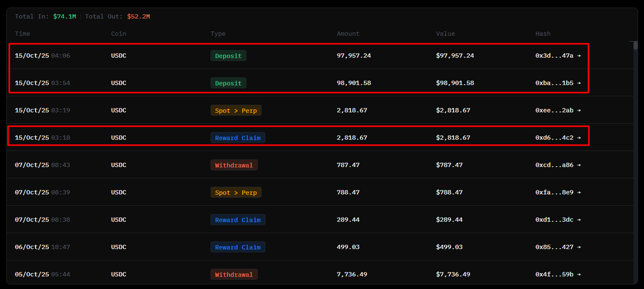This screenshot has height=289, width=644.
Task: Click the Deposit badge at 04:06
Action: pos(228,56)
